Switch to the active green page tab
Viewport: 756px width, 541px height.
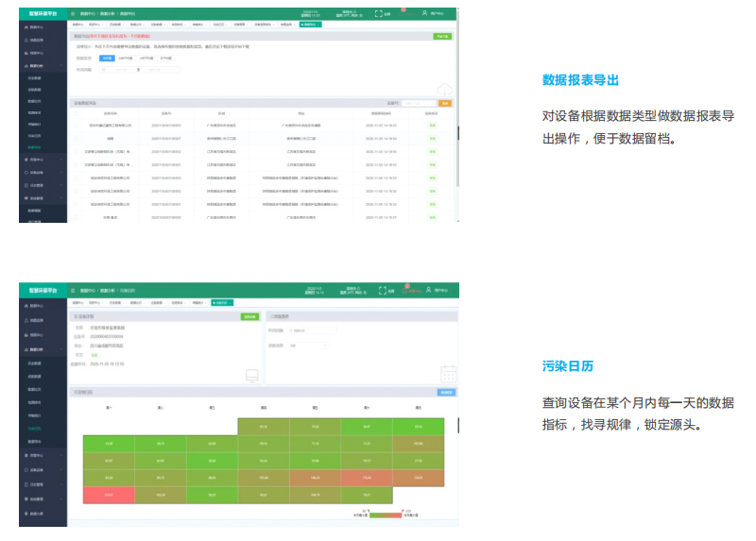311,25
